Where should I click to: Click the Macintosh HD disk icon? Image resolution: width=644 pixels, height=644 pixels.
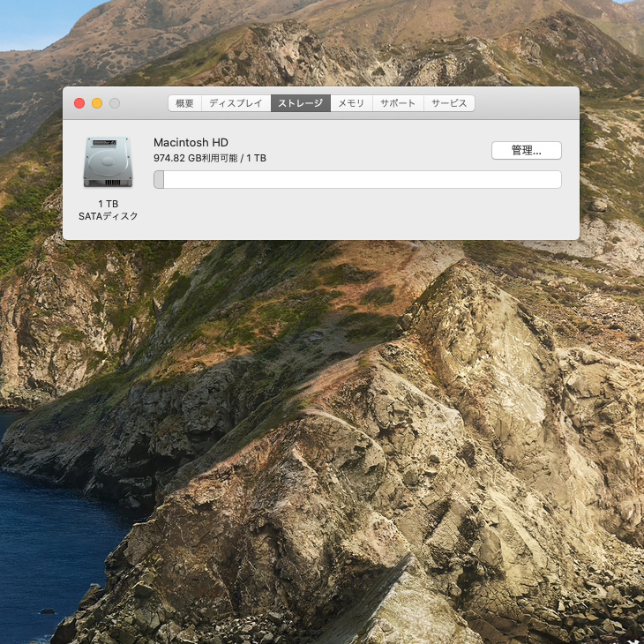[108, 162]
